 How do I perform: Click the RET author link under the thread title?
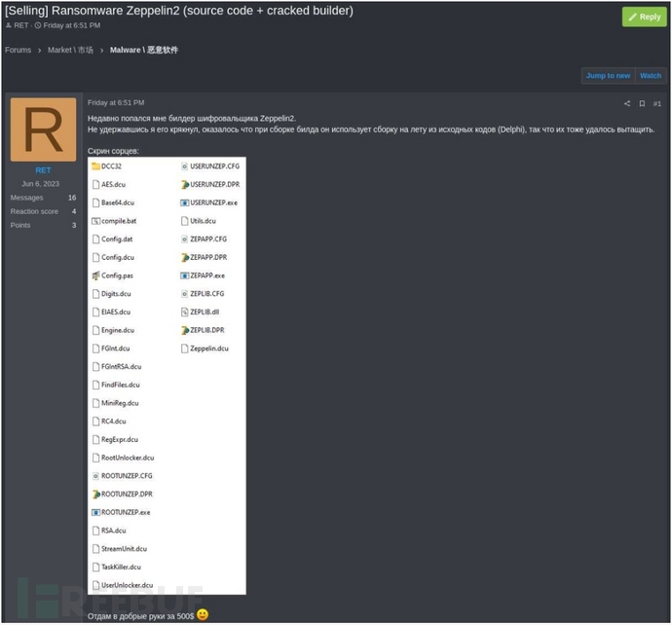point(21,25)
